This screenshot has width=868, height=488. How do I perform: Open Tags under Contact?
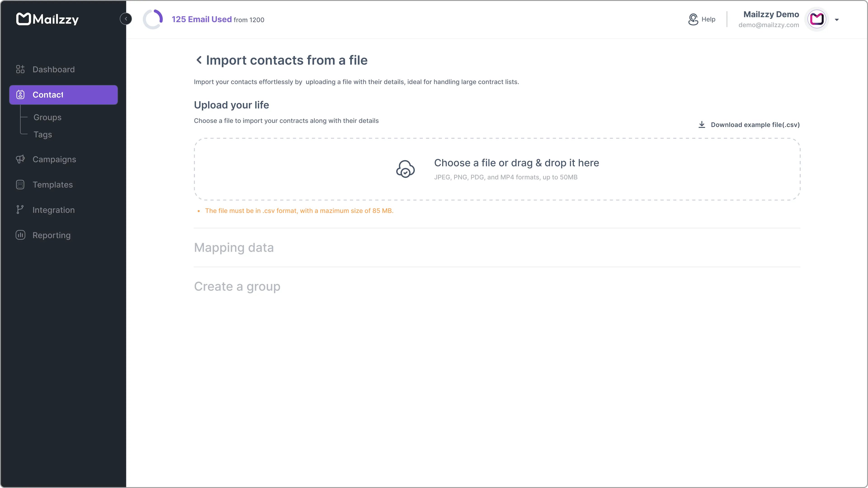coord(43,134)
